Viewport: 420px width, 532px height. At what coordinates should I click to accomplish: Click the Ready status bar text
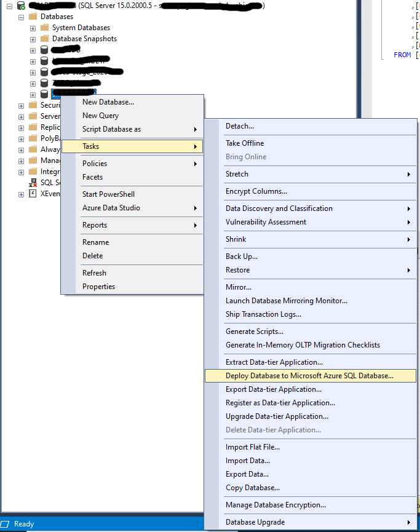click(24, 524)
